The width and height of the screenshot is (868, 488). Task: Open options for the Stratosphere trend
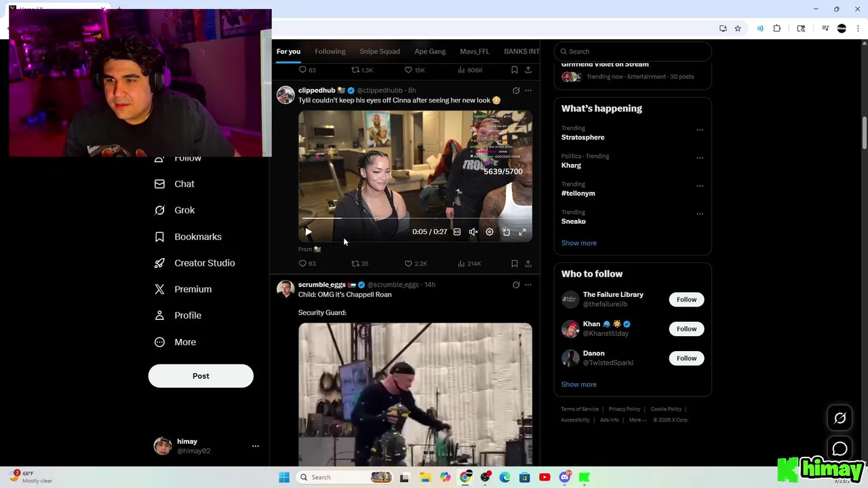700,129
